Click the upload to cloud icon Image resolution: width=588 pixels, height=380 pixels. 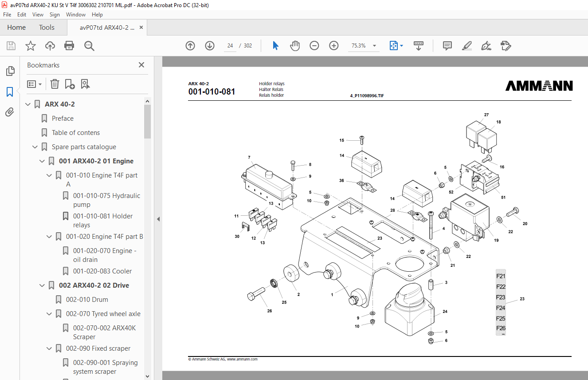[x=50, y=46]
